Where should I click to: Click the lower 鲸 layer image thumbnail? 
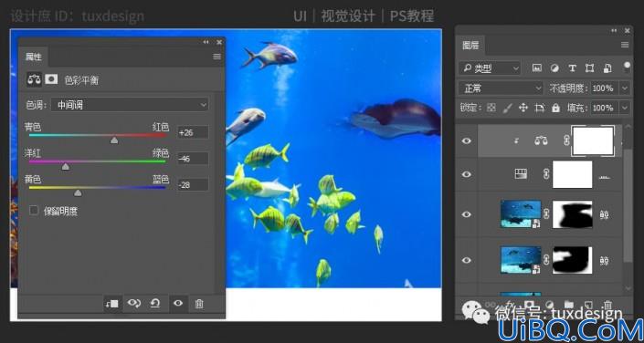click(521, 260)
